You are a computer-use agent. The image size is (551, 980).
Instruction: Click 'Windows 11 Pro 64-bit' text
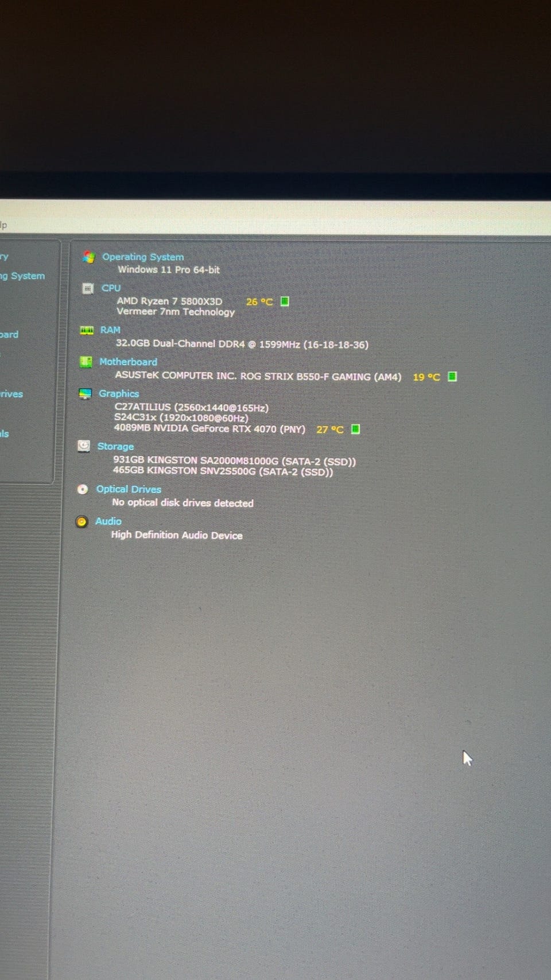tap(169, 270)
